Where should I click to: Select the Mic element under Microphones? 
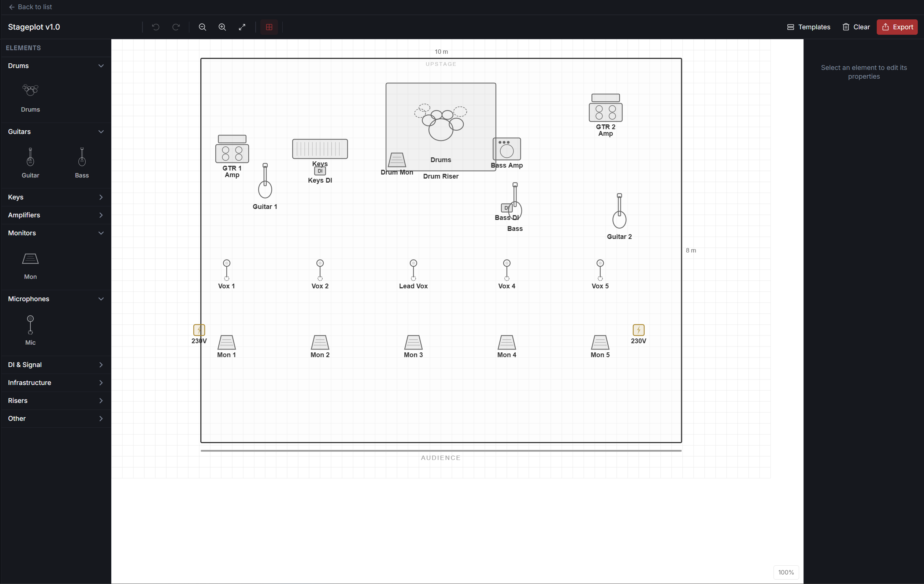tap(30, 329)
